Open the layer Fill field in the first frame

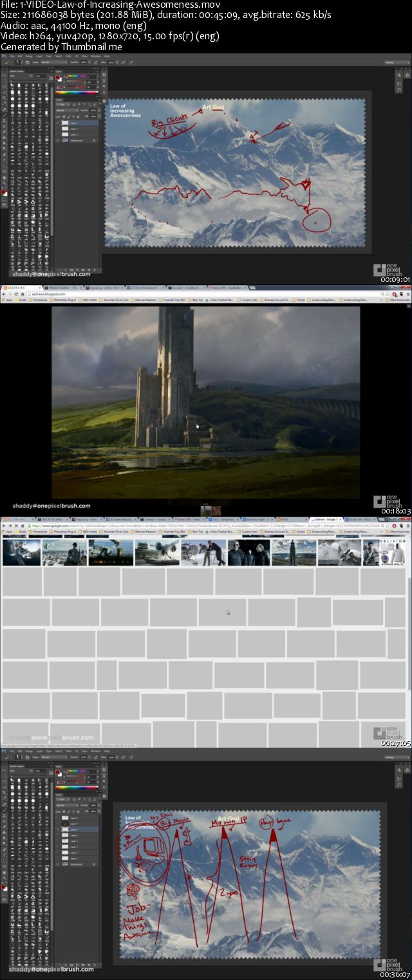coord(93,116)
